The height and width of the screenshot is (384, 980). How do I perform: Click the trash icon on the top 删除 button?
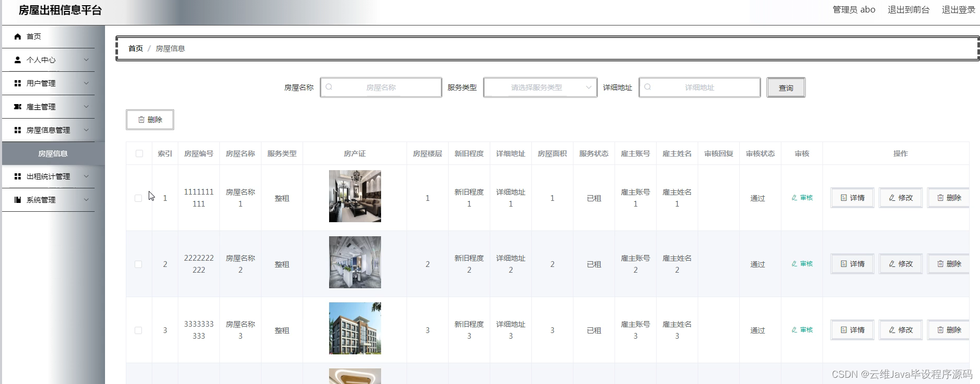(x=141, y=120)
